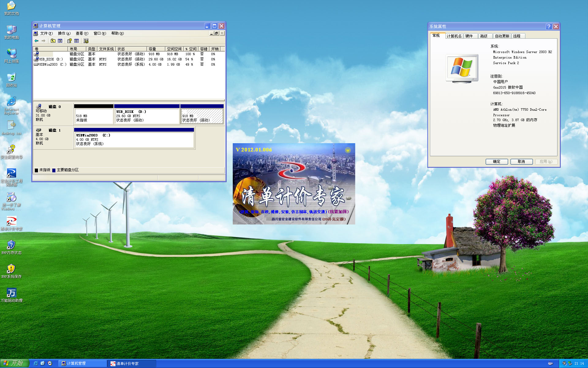Select 我的电脑 desktop icon
This screenshot has height=368, width=588.
point(11,32)
